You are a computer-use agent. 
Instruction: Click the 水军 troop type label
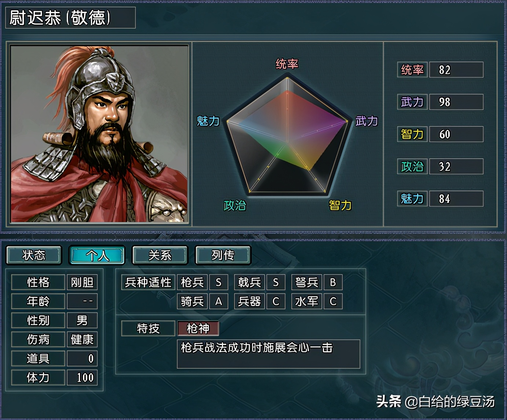click(307, 301)
